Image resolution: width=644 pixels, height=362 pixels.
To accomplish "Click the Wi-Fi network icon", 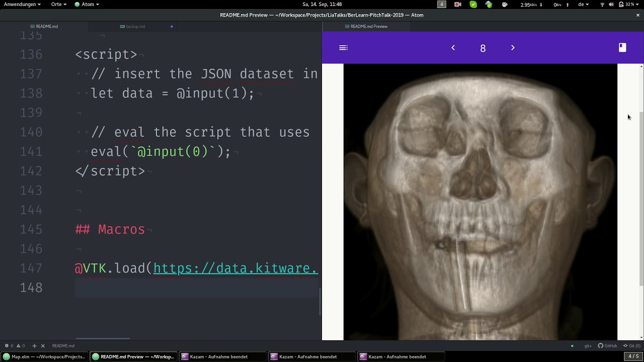I will (602, 4).
